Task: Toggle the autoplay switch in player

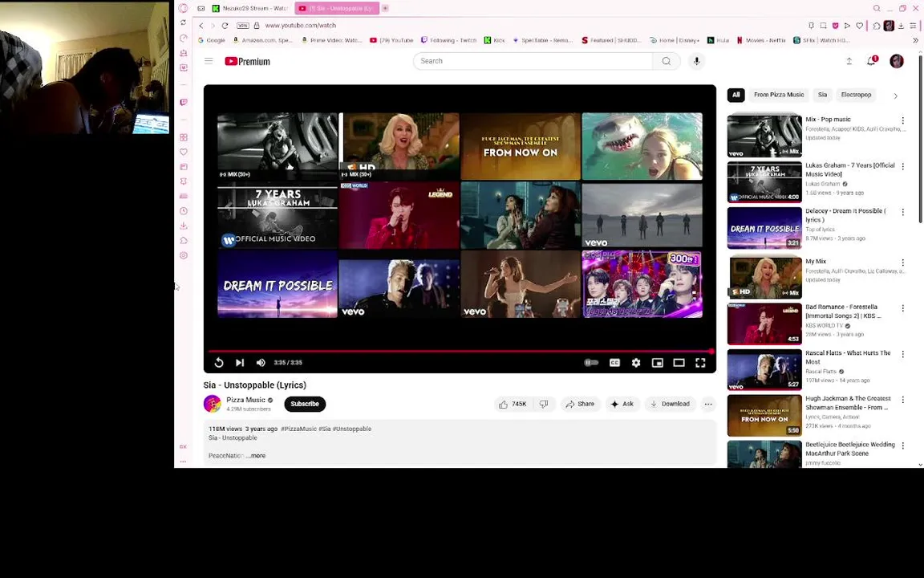Action: tap(591, 363)
